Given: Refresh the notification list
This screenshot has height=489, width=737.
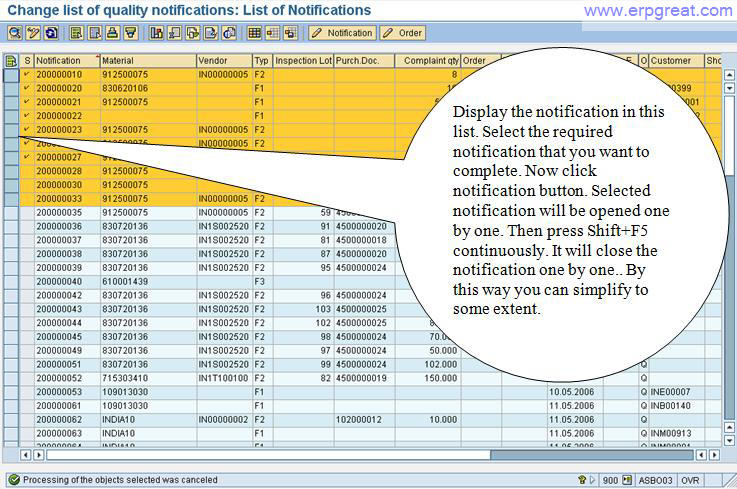Looking at the screenshot, I should [x=51, y=33].
